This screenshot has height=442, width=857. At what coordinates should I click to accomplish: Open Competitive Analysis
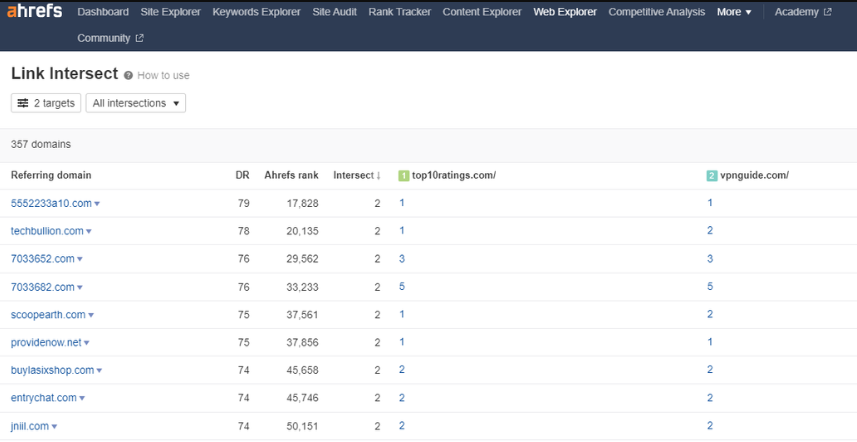click(x=656, y=12)
